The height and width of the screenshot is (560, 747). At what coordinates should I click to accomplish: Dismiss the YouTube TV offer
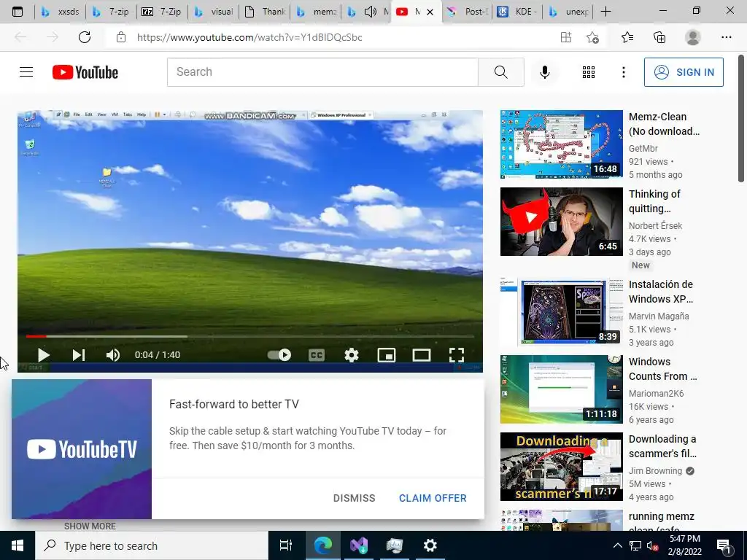click(x=354, y=498)
